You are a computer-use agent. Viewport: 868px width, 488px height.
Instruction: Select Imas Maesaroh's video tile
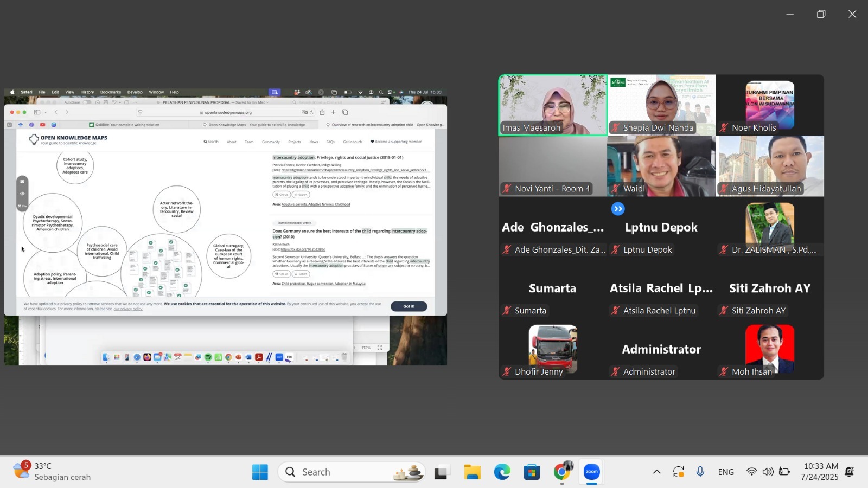pyautogui.click(x=552, y=105)
